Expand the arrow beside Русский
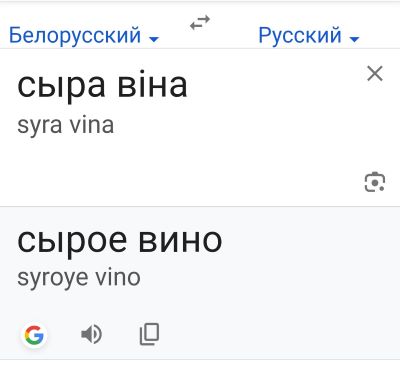The width and height of the screenshot is (400, 369). [354, 39]
